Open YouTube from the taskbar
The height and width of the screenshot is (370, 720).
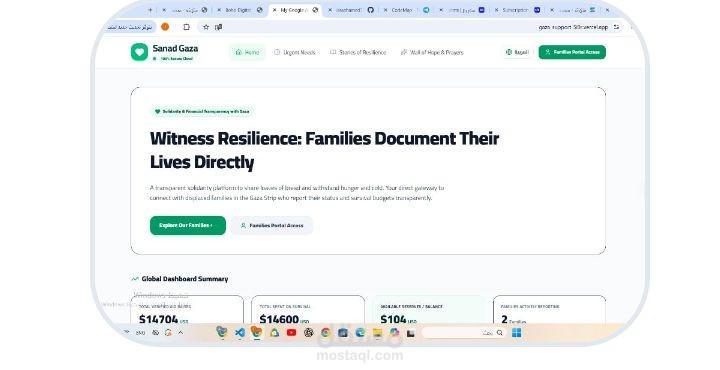pyautogui.click(x=291, y=333)
